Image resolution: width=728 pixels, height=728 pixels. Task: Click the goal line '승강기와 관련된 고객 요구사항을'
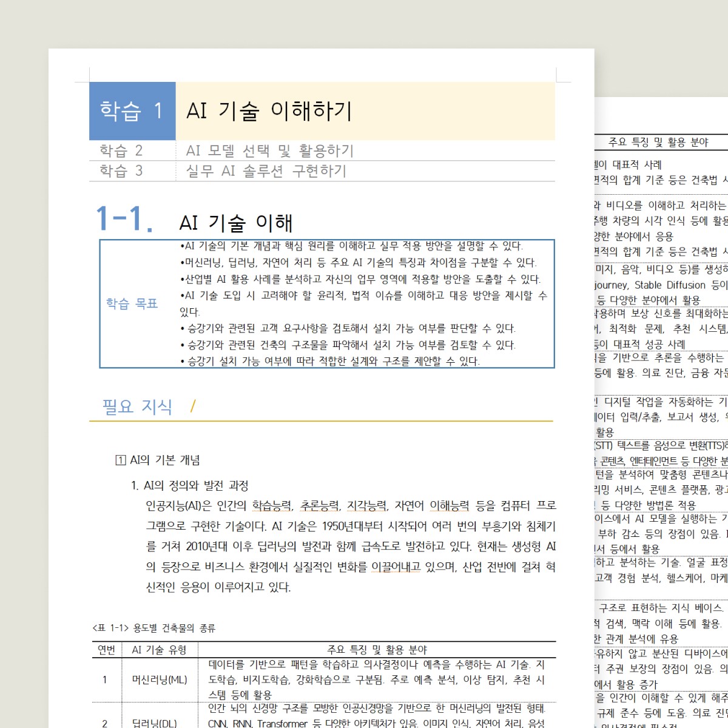coord(348,328)
